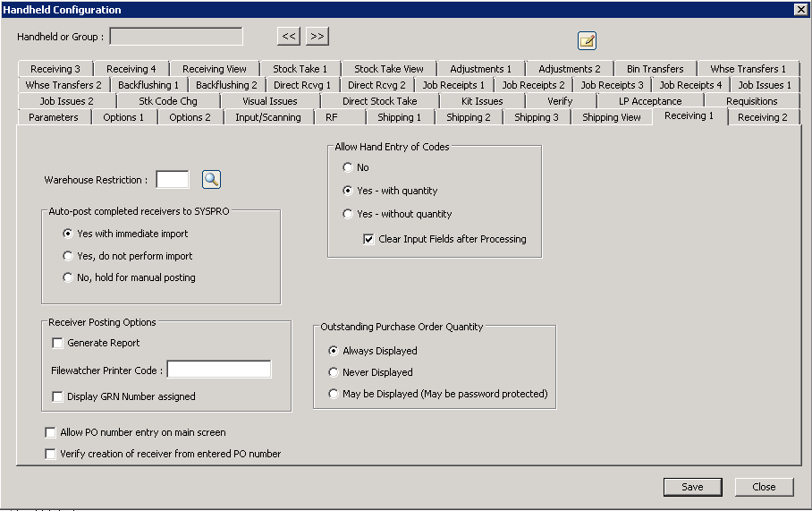Click the Warehouse Restriction input field
This screenshot has height=511, width=812.
tap(172, 180)
